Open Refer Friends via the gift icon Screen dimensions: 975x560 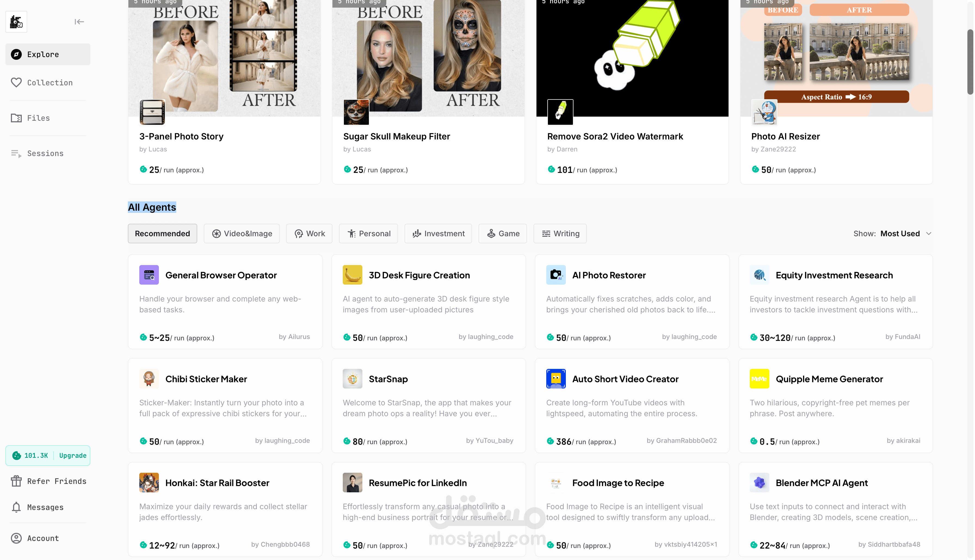pyautogui.click(x=16, y=481)
